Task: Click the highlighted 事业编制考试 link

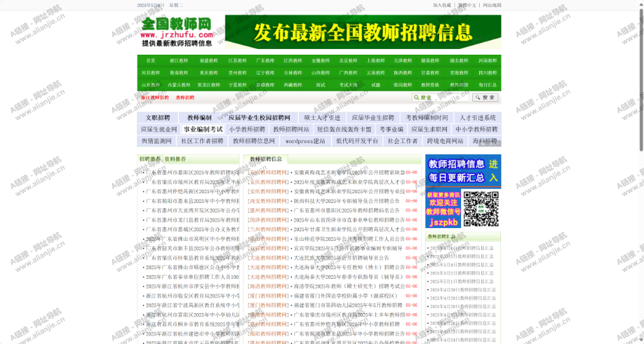Action: [x=204, y=129]
